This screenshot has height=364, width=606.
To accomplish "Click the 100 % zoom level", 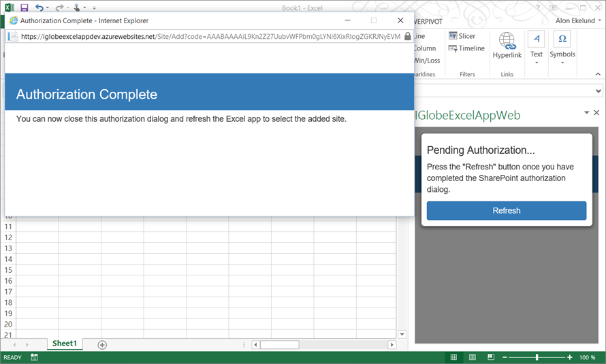I will (587, 357).
